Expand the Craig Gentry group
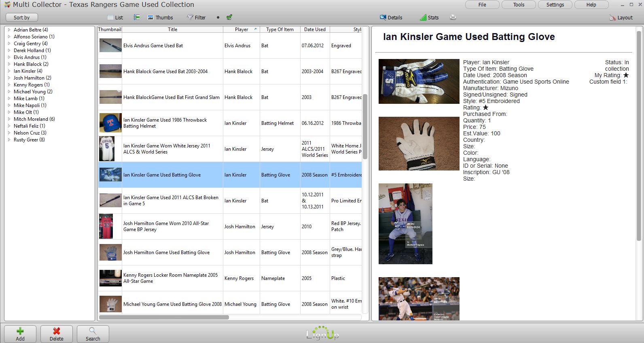Viewport: 644px width, 343px height. click(9, 44)
